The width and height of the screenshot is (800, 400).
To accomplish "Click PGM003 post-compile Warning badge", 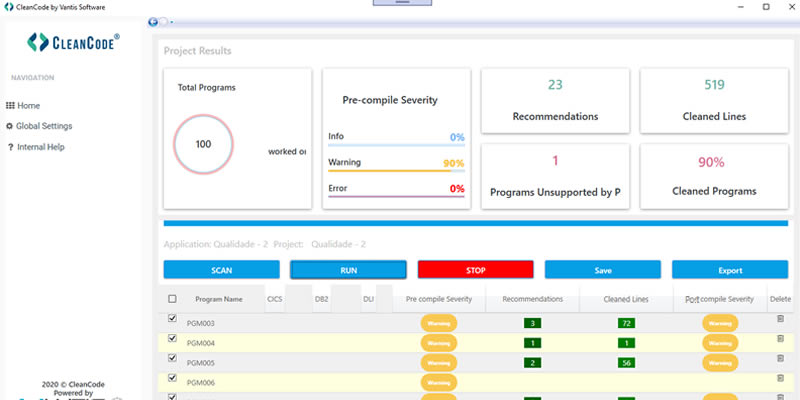I will coord(720,323).
